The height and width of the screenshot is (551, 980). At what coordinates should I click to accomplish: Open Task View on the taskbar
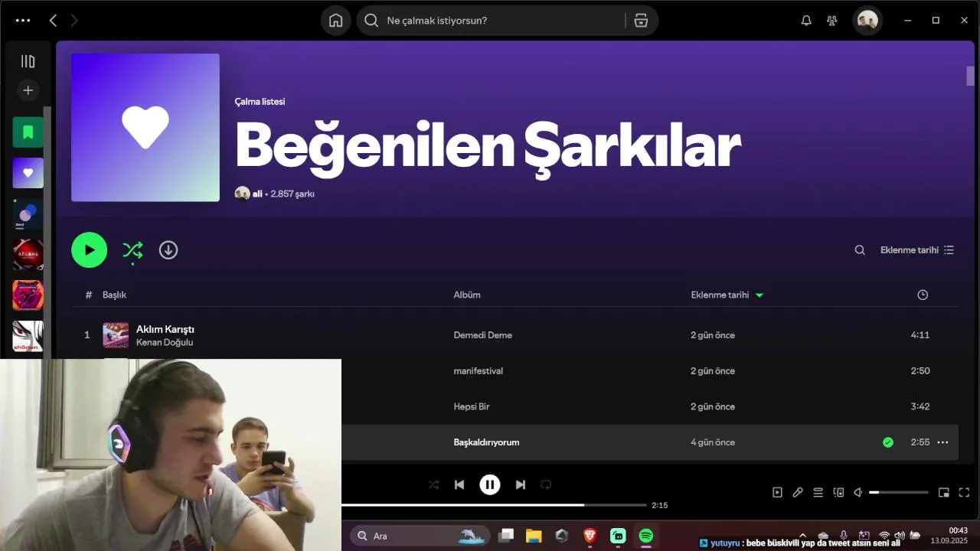[x=506, y=536]
